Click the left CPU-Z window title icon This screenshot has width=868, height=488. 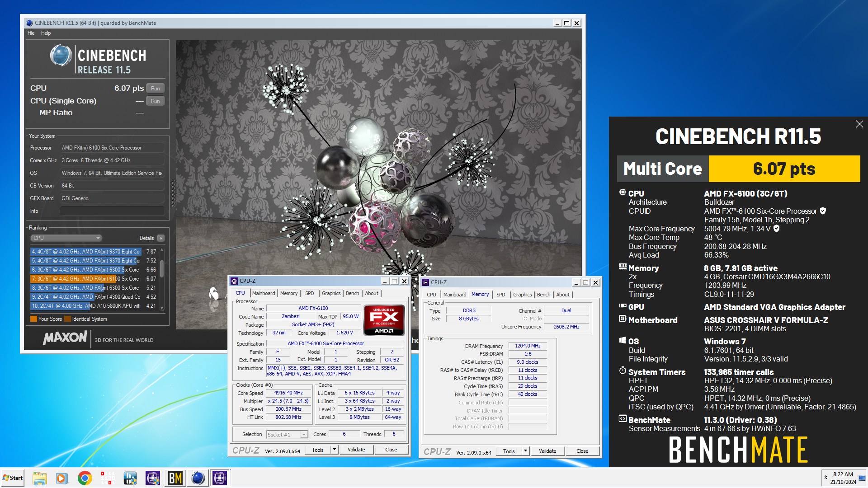tap(234, 281)
